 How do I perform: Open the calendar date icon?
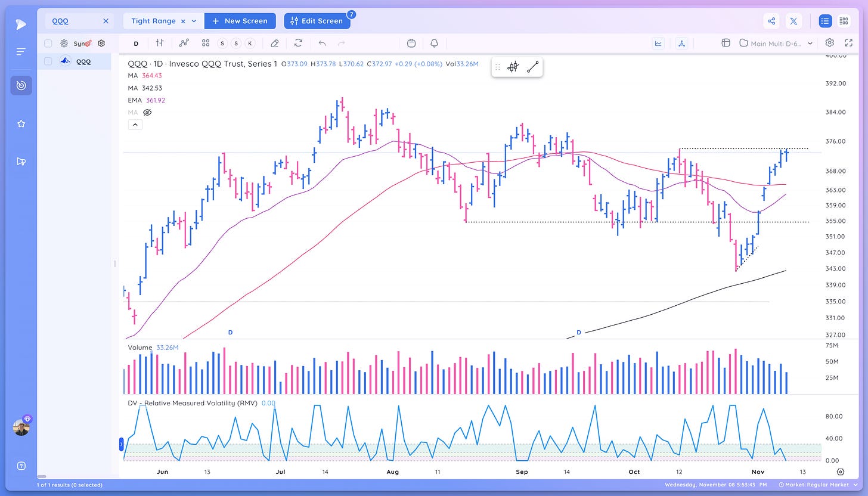tap(411, 43)
